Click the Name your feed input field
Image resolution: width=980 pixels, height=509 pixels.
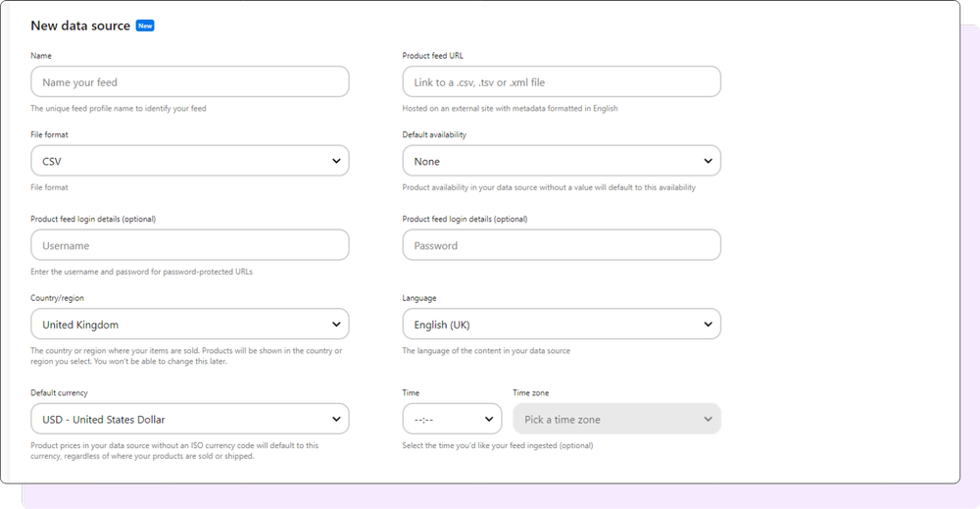[x=190, y=82]
